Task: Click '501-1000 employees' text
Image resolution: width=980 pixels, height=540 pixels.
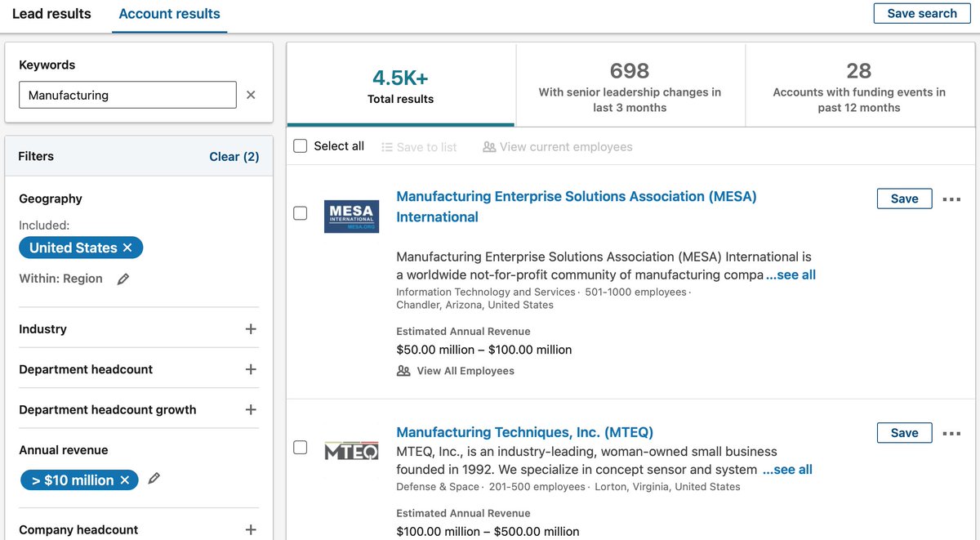Action: point(635,292)
